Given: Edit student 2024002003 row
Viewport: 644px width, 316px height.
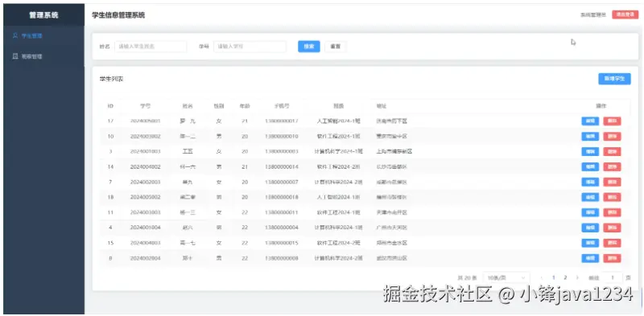Looking at the screenshot, I should 590,182.
